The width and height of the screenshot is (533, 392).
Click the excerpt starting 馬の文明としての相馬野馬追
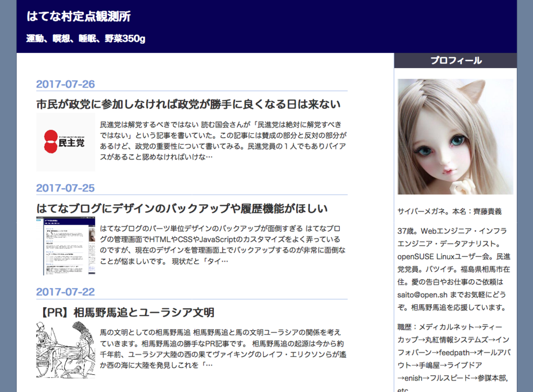tap(223, 348)
